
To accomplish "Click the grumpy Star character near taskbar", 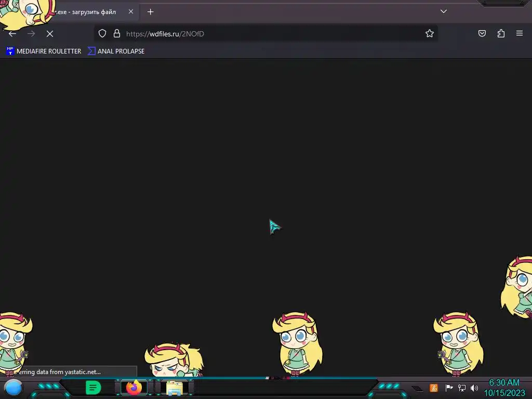I will click(x=174, y=360).
